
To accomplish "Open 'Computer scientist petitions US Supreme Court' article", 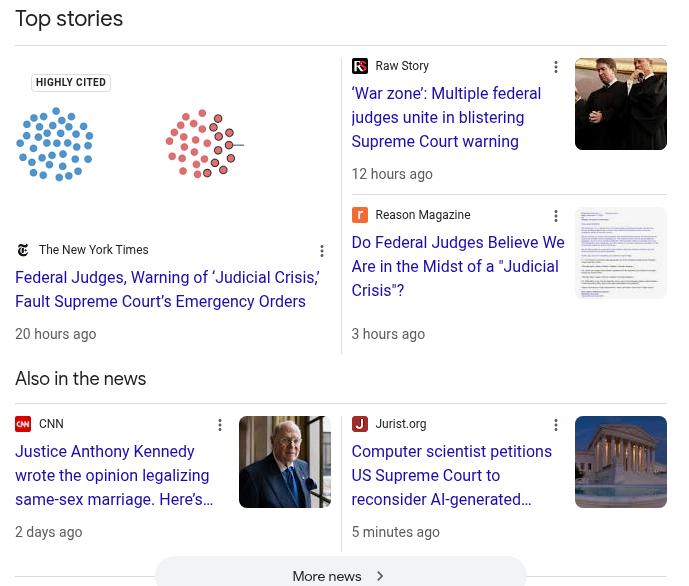I will (451, 475).
